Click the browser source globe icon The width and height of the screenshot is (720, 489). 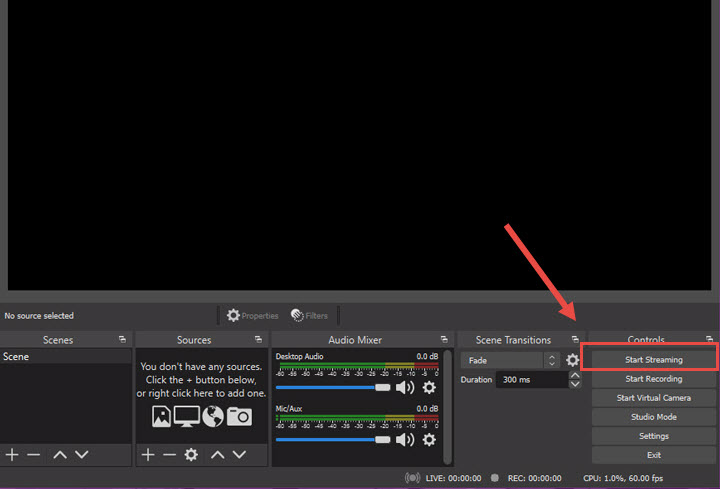(213, 416)
